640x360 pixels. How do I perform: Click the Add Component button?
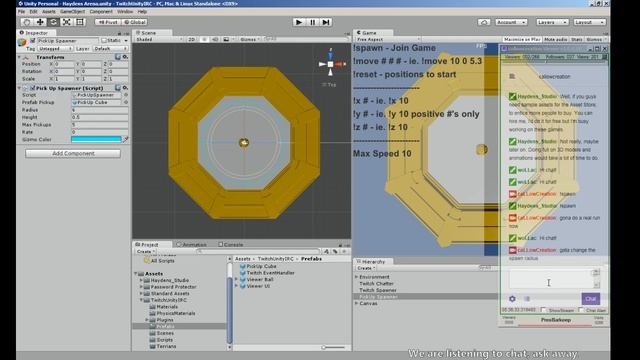point(73,153)
